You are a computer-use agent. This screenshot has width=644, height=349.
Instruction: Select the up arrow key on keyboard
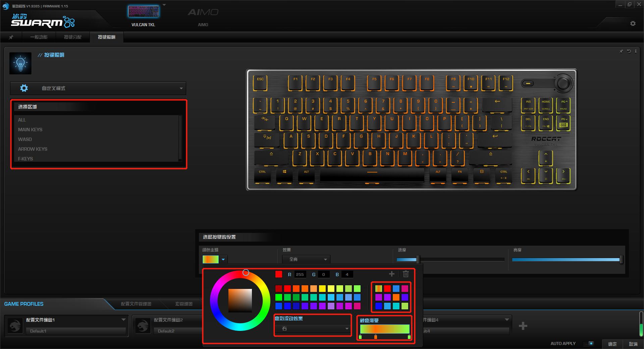click(546, 157)
